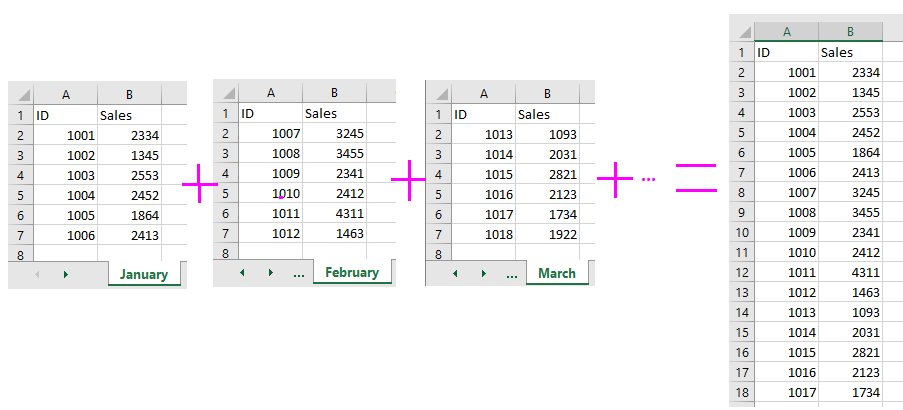Click next-sheet arrow in March workbook
The image size is (903, 410).
[x=484, y=274]
